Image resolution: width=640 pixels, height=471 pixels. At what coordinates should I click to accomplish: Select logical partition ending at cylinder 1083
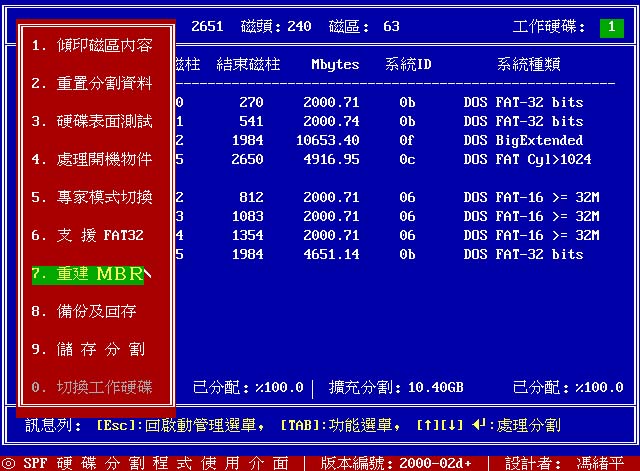[388, 216]
